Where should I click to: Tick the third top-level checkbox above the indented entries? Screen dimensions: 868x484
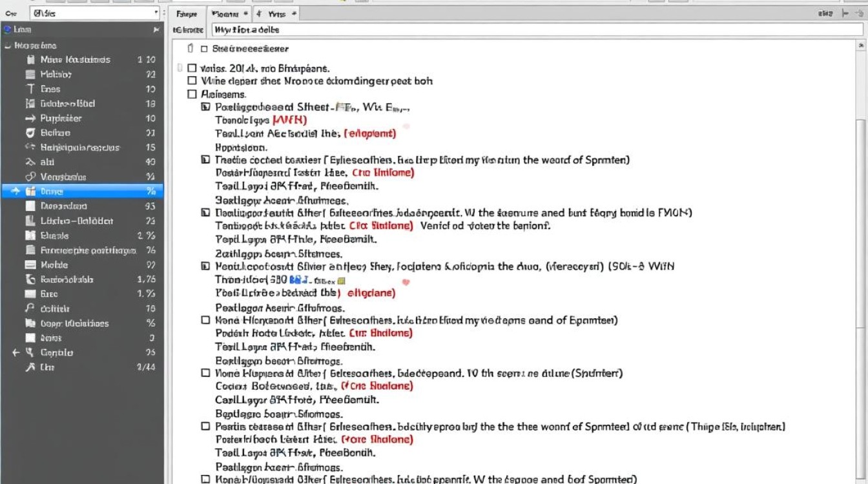(192, 94)
